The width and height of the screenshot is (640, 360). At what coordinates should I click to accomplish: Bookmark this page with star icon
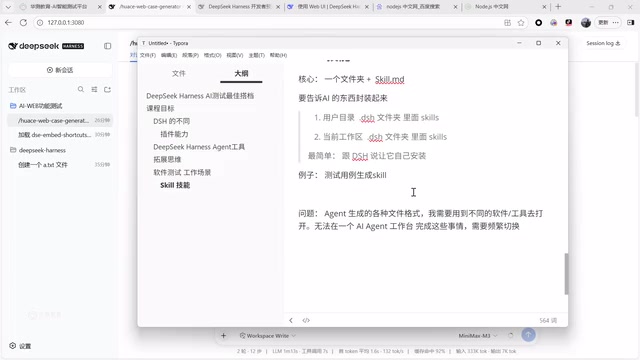pos(521,22)
